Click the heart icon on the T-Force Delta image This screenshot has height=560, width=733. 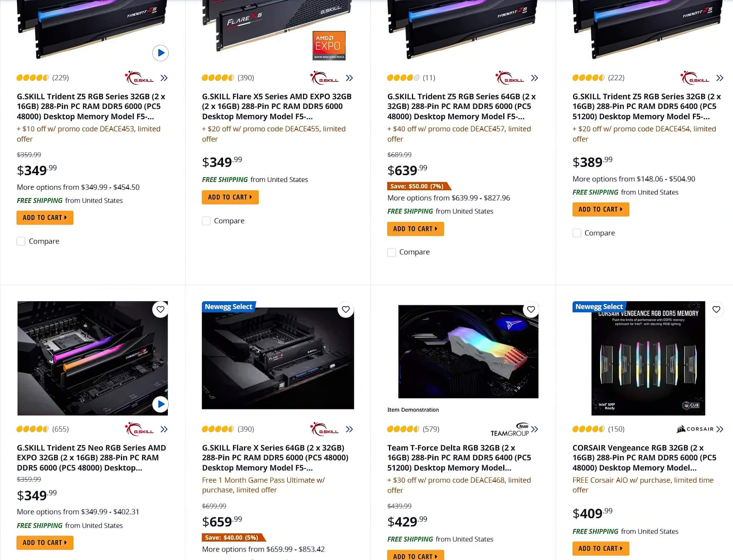[x=531, y=309]
